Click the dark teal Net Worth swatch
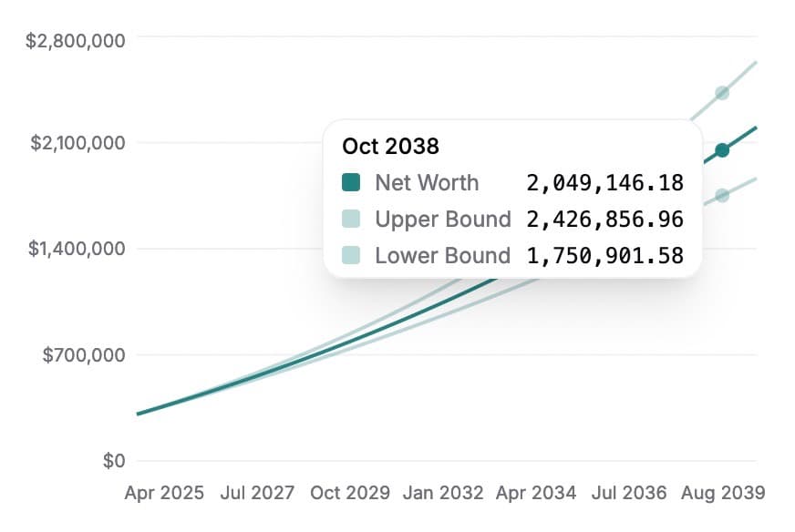 coord(351,182)
